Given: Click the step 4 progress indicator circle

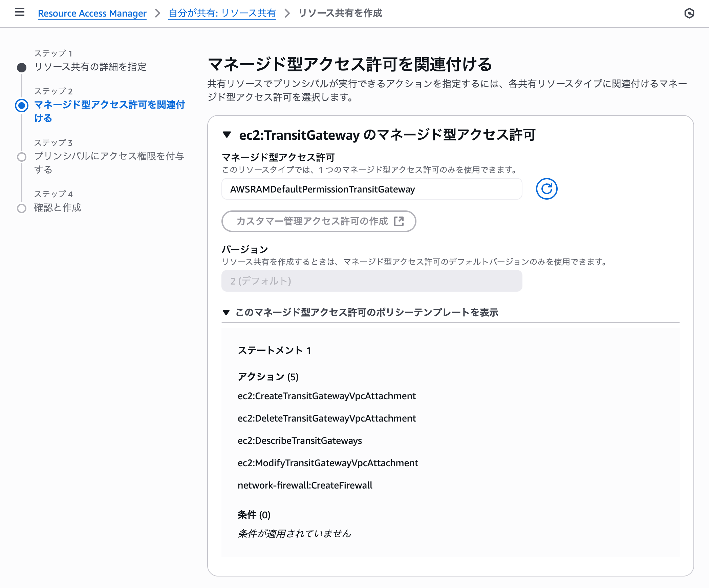Looking at the screenshot, I should coord(22,208).
